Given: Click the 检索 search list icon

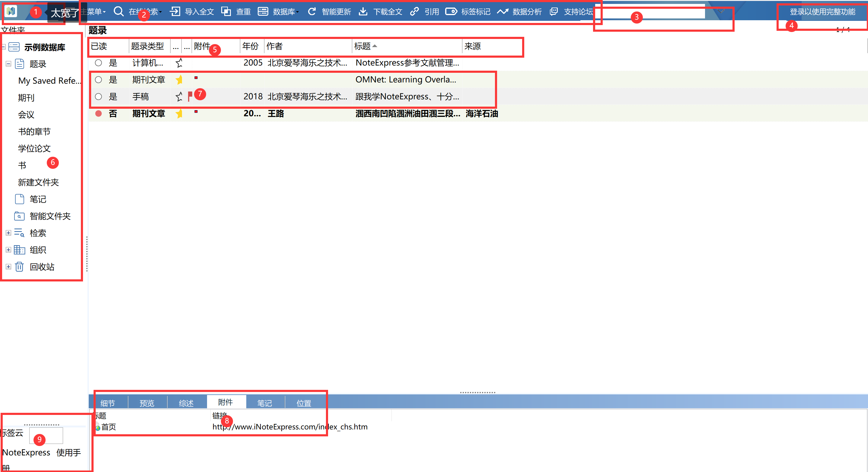Looking at the screenshot, I should pos(19,233).
